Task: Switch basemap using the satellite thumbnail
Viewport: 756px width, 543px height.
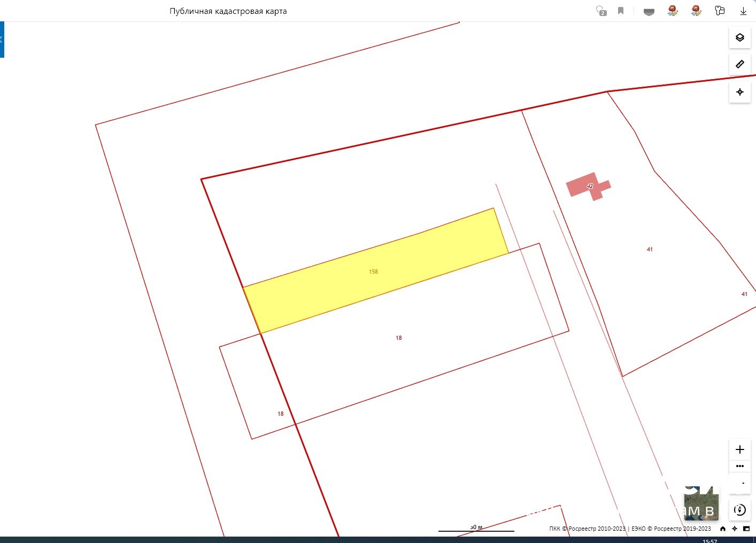Action: [x=701, y=503]
